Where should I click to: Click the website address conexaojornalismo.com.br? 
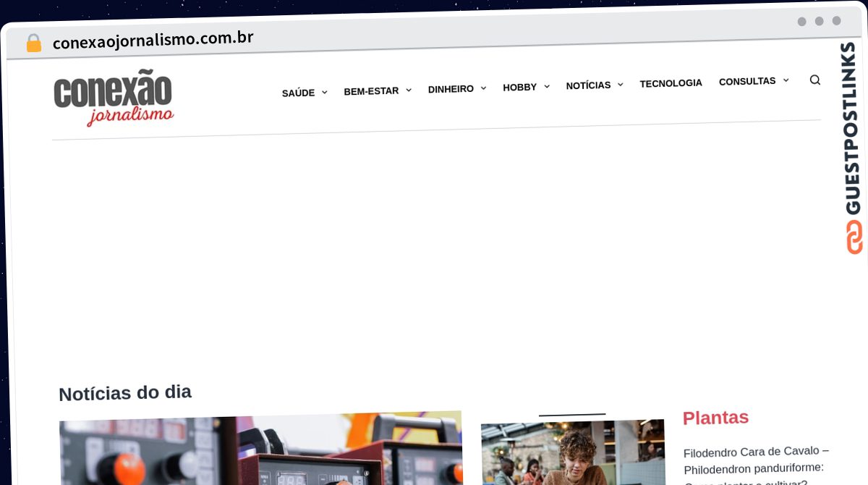pyautogui.click(x=153, y=39)
